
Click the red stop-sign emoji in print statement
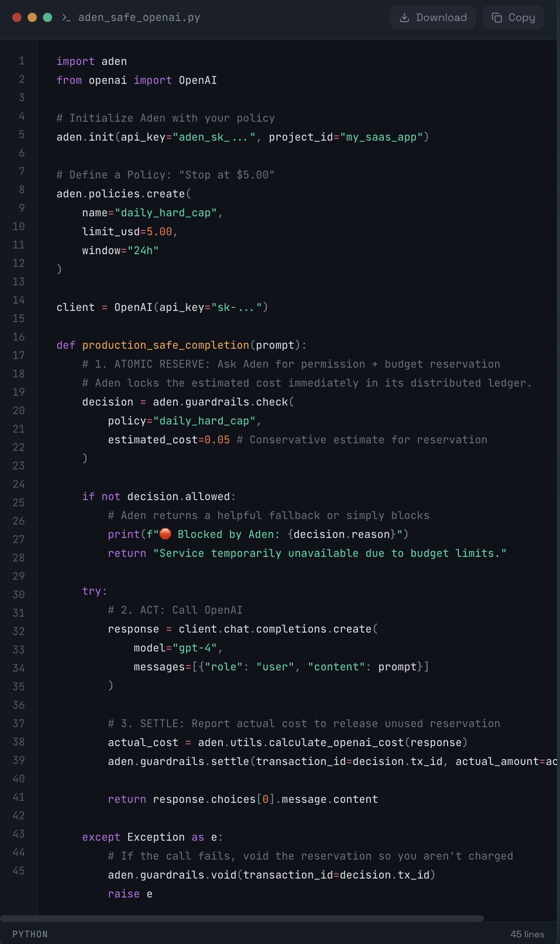165,534
